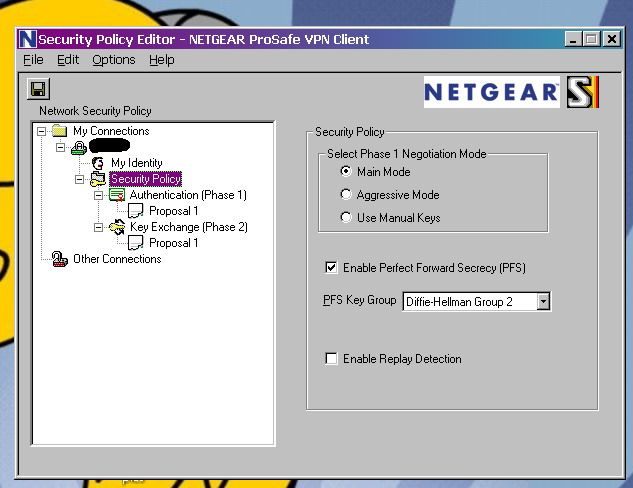The image size is (633, 488).
Task: Open the File menu
Action: (x=33, y=60)
